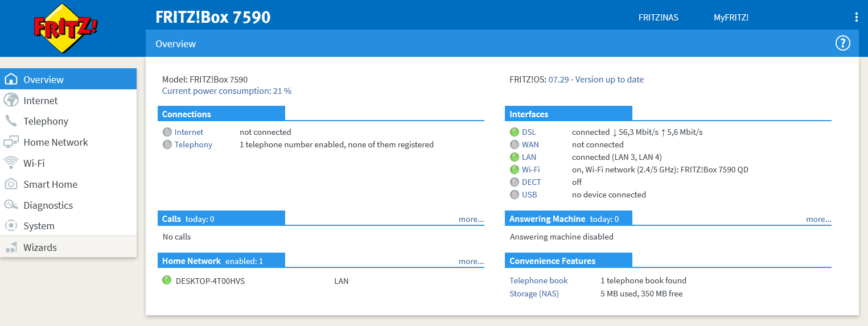
Task: Open the help question mark icon
Action: pos(842,43)
